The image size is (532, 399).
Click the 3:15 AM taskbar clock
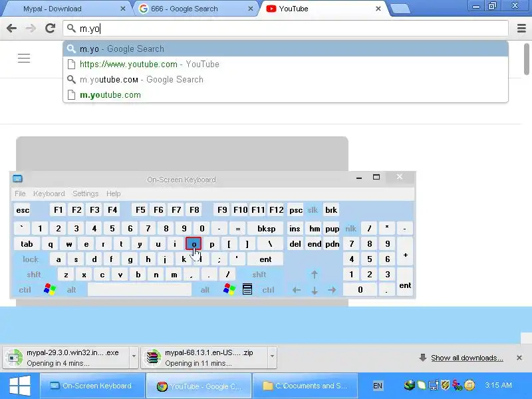(x=498, y=385)
